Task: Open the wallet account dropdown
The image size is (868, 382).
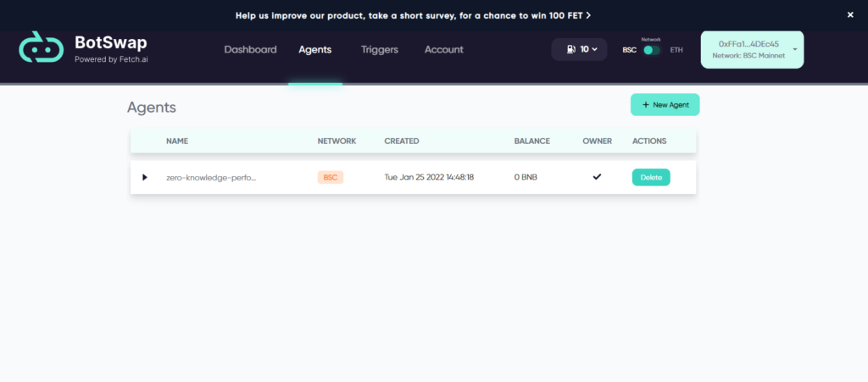Action: point(752,50)
